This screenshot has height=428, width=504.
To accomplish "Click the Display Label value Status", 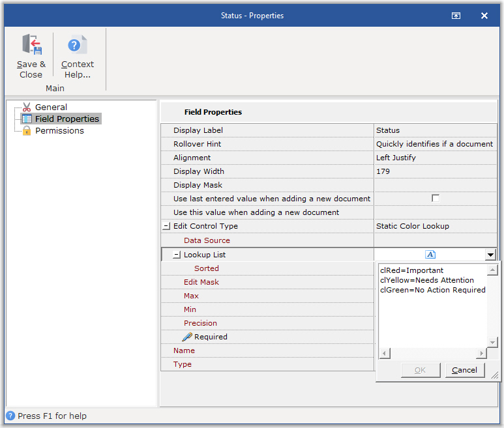I will click(x=388, y=130).
